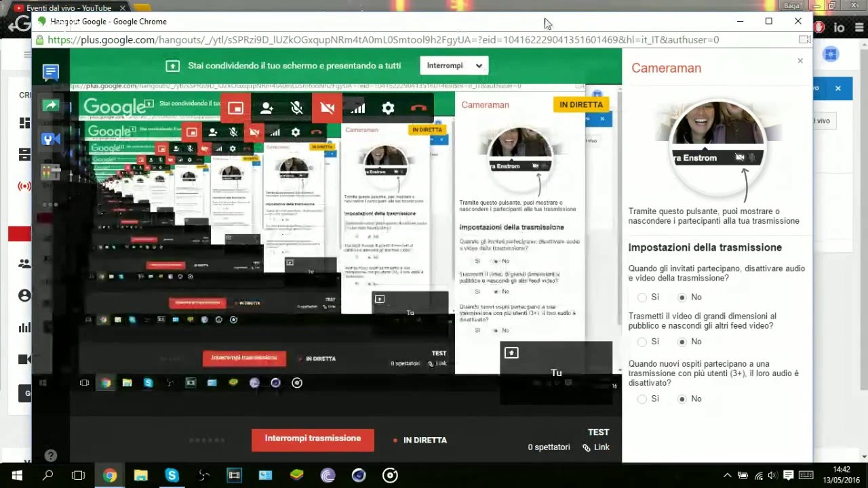The width and height of the screenshot is (868, 488).
Task: Open the Cameraman app sidebar icon
Action: pos(50,139)
